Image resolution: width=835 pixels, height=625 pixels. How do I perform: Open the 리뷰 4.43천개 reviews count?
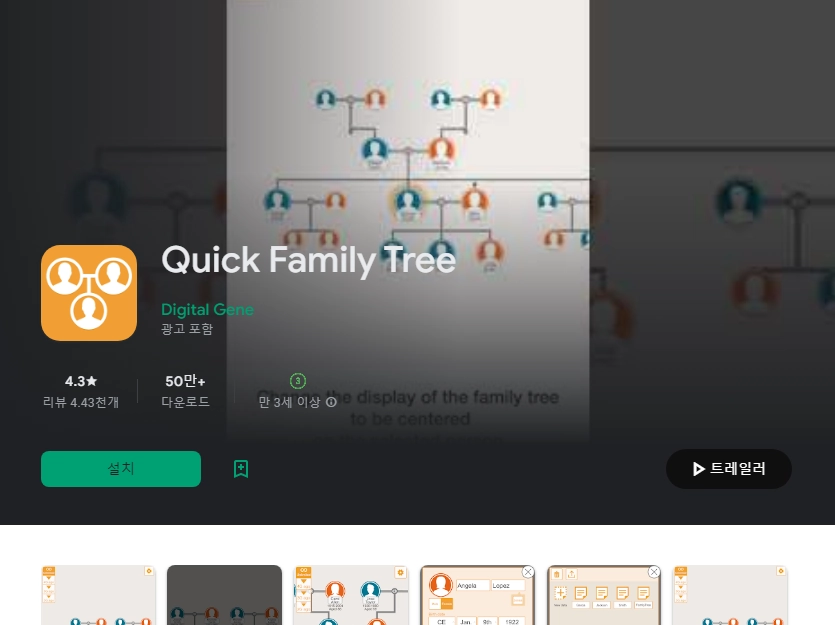point(81,402)
